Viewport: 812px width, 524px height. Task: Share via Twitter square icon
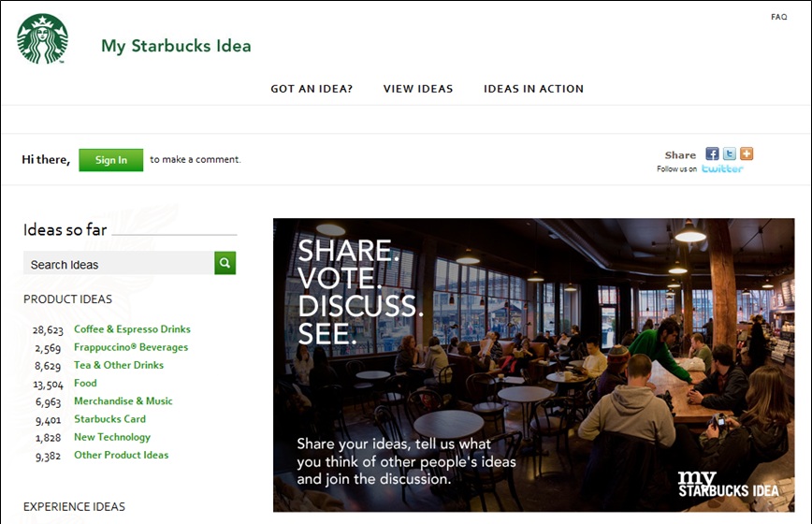729,153
